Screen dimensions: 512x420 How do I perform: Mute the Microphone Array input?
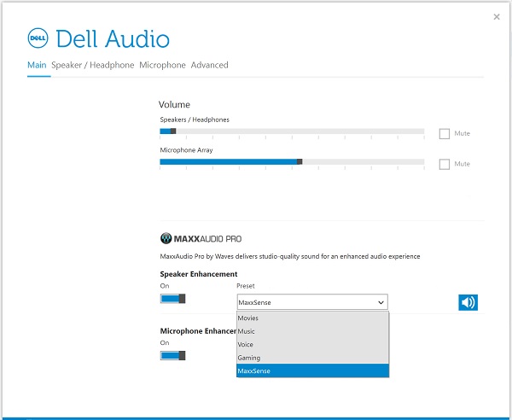(x=445, y=164)
